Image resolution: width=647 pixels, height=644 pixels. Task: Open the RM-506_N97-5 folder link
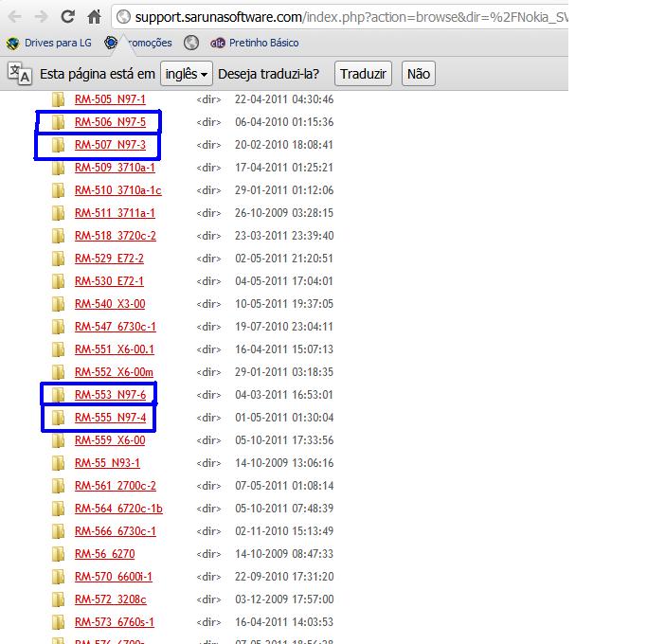pyautogui.click(x=110, y=122)
